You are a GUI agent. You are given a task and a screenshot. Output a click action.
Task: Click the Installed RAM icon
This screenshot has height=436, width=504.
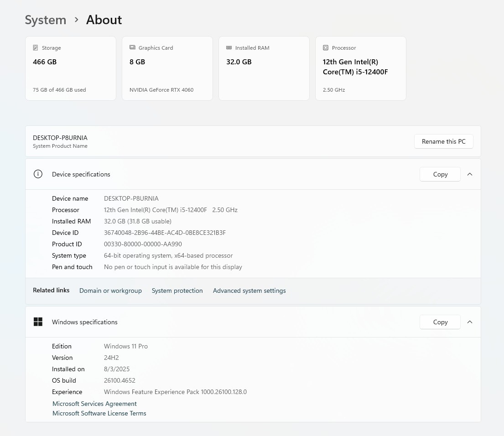tap(229, 48)
